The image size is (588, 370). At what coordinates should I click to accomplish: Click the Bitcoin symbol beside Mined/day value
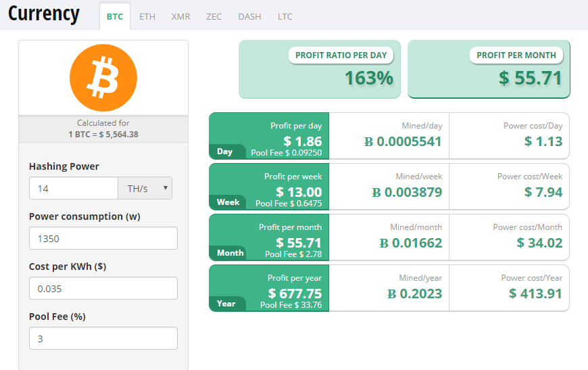[368, 141]
